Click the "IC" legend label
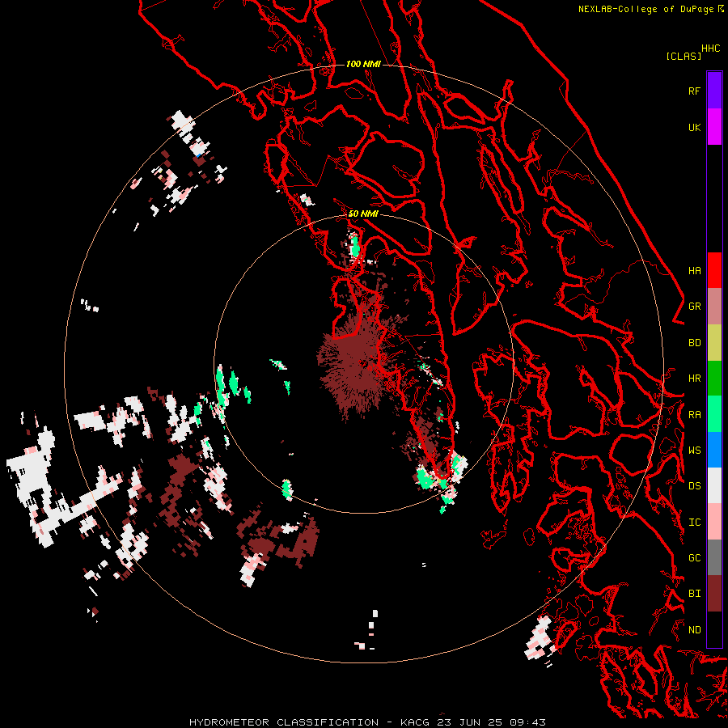The width and height of the screenshot is (728, 728). pyautogui.click(x=694, y=523)
